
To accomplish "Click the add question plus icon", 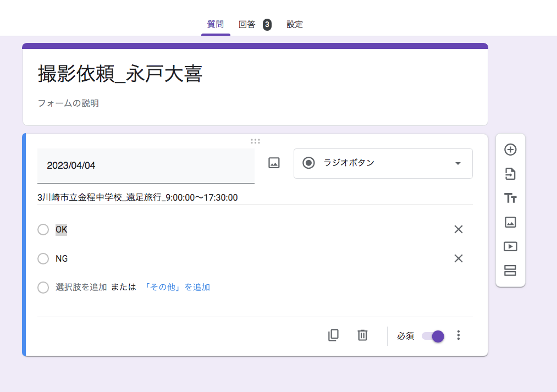I will coord(510,150).
